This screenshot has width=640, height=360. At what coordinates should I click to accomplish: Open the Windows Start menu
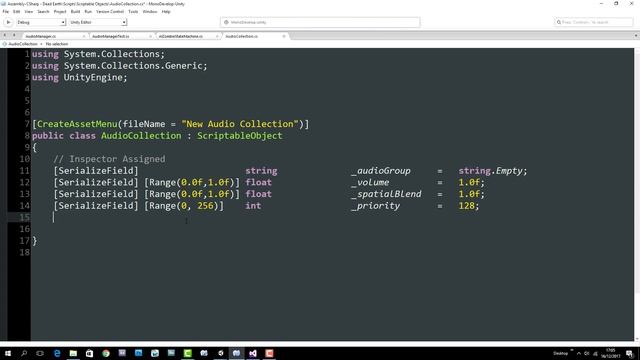tap(8, 353)
